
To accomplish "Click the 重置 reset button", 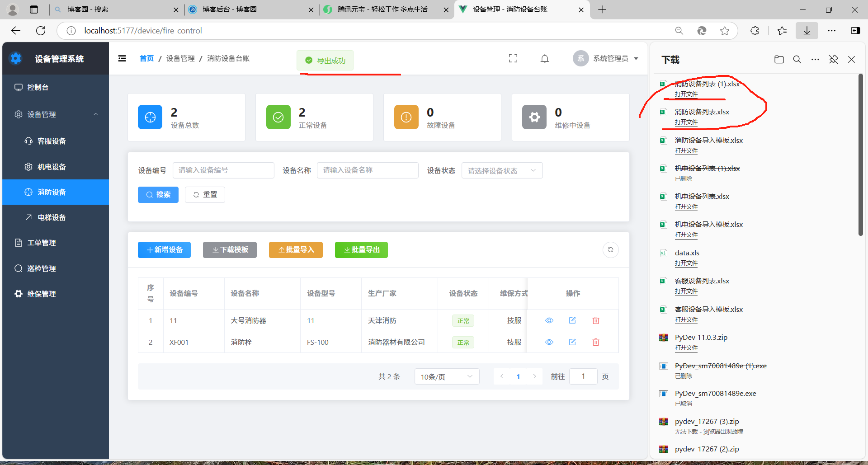I will pos(205,195).
